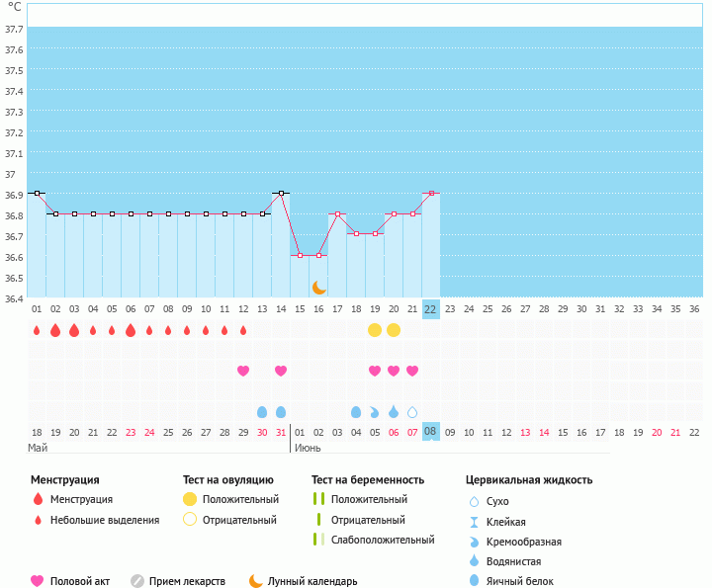Click the temperature point on day 15

click(300, 255)
